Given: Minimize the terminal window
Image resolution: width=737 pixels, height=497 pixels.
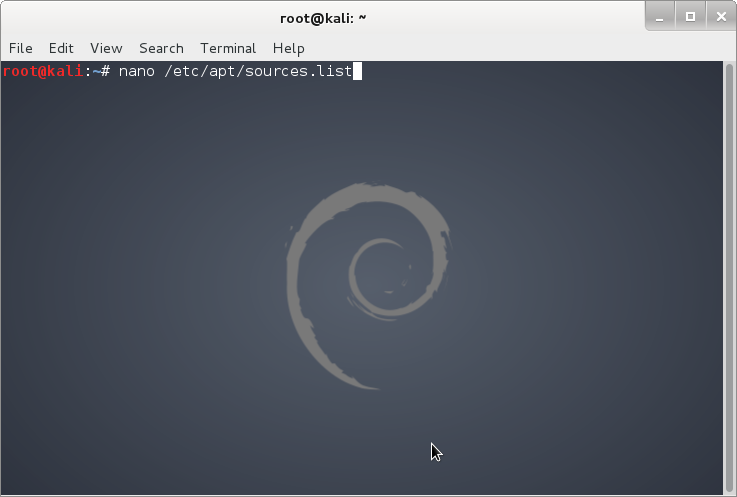Looking at the screenshot, I should coord(660,16).
